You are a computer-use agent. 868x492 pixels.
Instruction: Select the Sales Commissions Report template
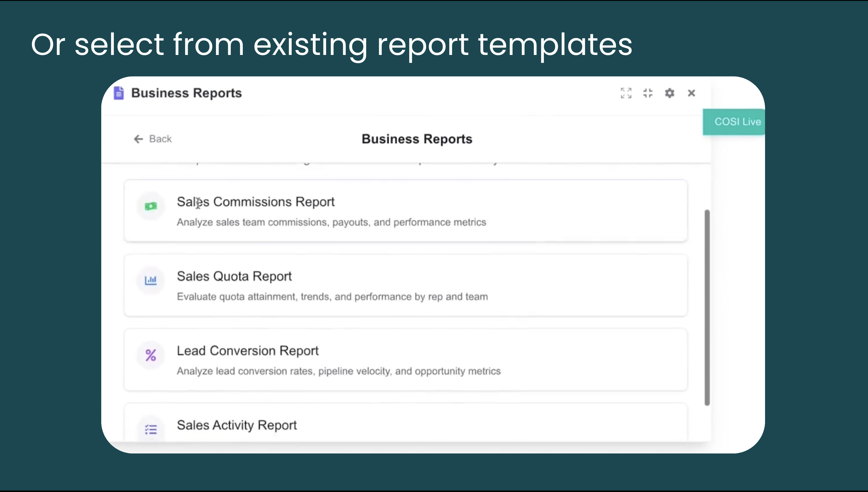click(256, 202)
